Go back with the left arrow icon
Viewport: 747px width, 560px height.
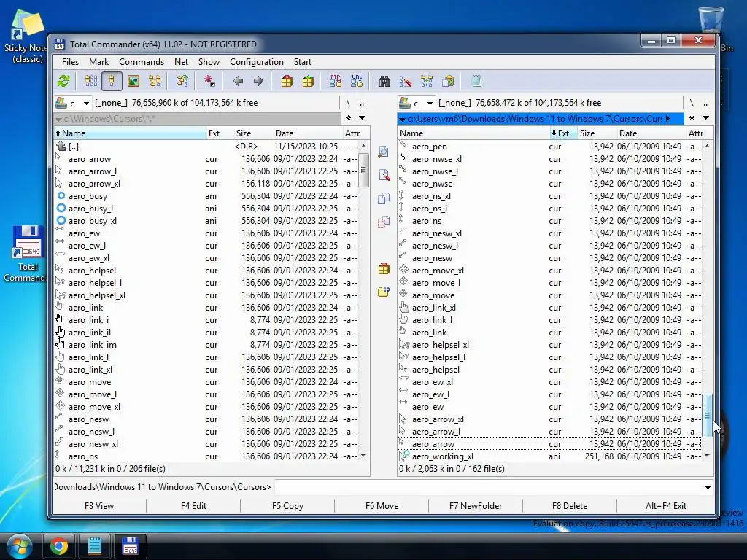pos(239,81)
